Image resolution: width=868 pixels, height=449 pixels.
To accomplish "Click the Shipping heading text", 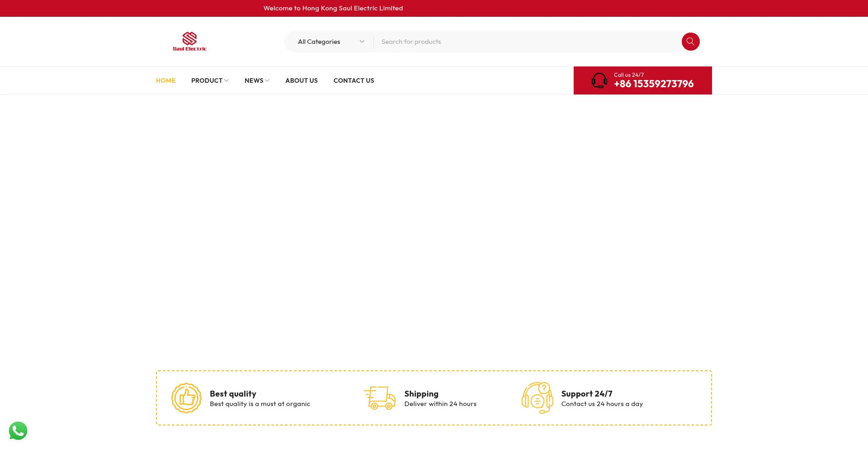I will click(421, 394).
